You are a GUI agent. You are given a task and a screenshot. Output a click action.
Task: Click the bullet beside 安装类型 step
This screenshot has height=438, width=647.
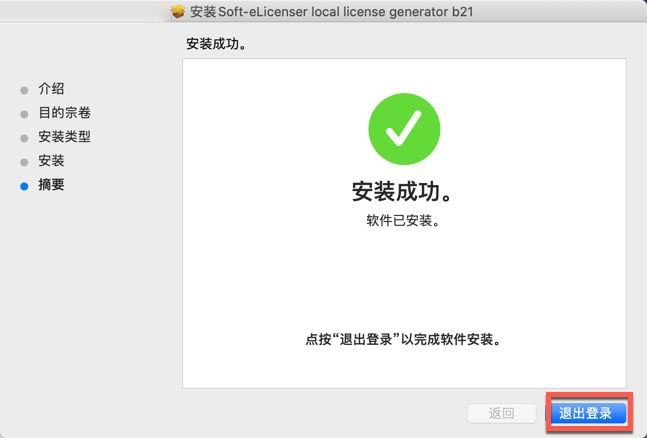coord(24,138)
